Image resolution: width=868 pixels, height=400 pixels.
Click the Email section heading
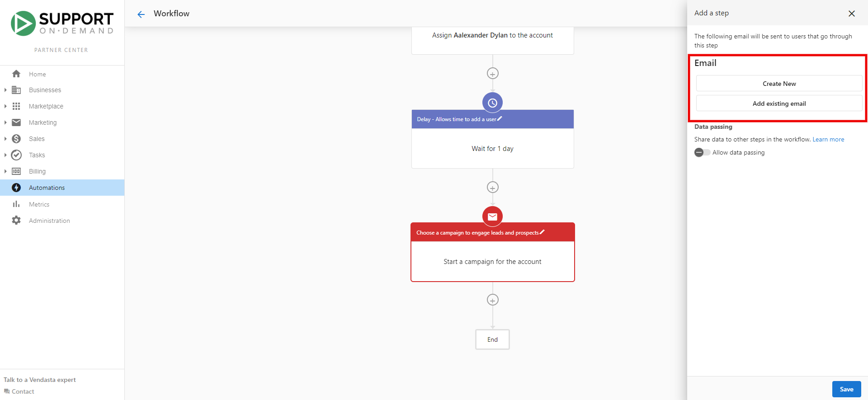[705, 63]
